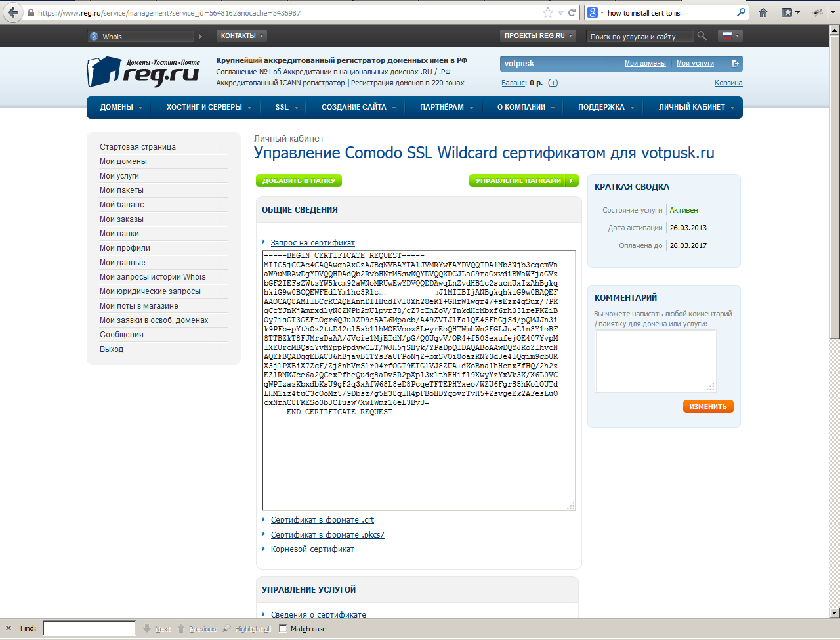Open the ХОСТИНГ И СЕРВЕРЫ menu
This screenshot has height=640, width=840.
click(x=209, y=107)
